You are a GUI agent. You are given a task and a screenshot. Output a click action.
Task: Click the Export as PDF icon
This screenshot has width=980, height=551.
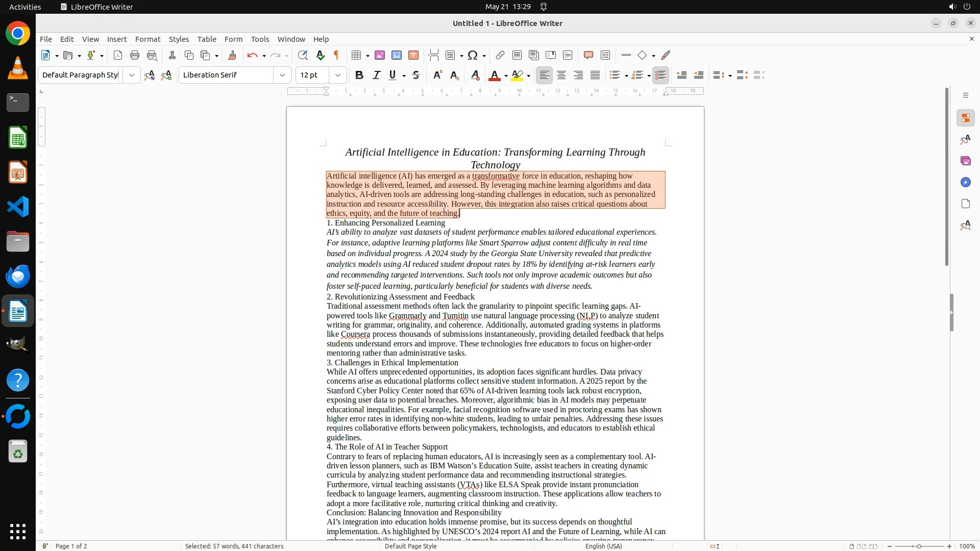(x=117, y=55)
